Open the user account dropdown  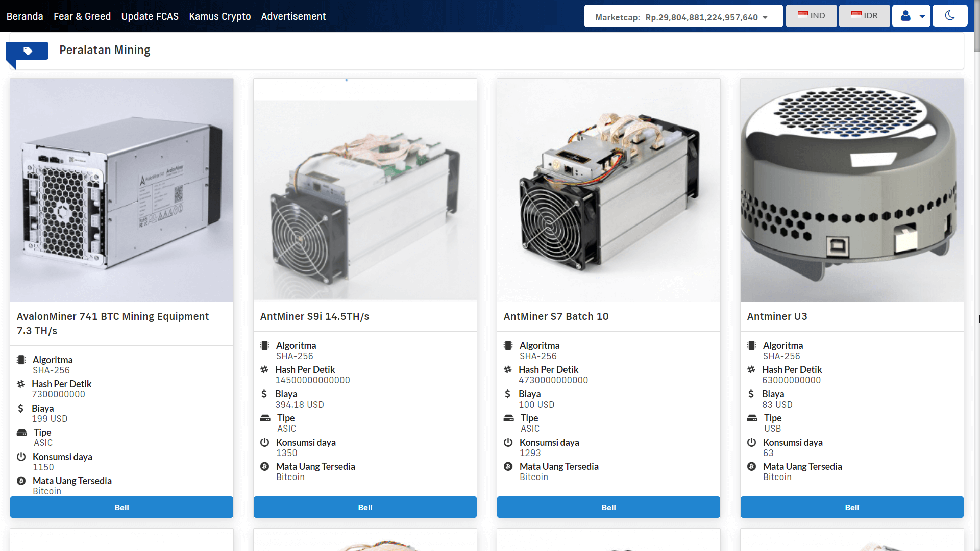point(911,16)
